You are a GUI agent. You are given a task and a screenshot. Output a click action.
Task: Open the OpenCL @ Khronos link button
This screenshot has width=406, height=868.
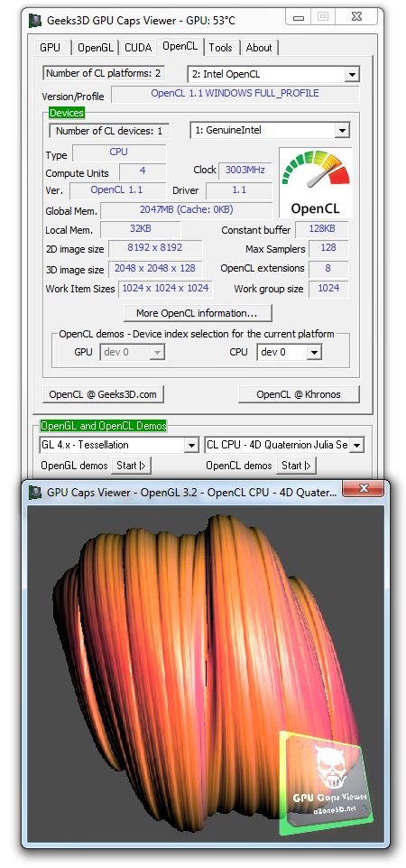(299, 394)
